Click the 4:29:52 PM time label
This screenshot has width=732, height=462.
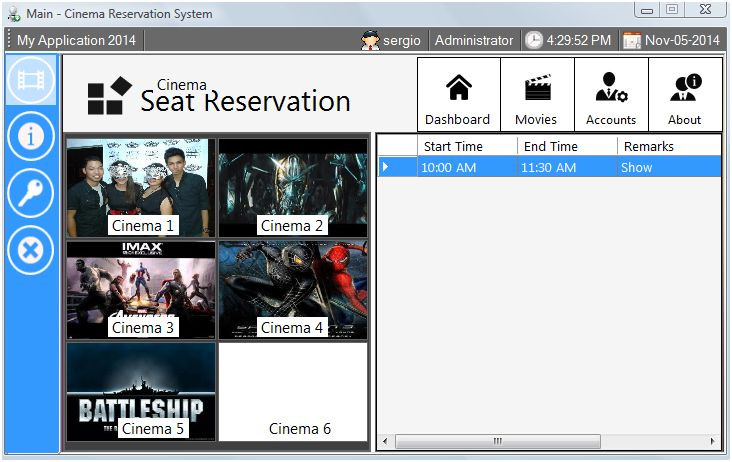(578, 41)
